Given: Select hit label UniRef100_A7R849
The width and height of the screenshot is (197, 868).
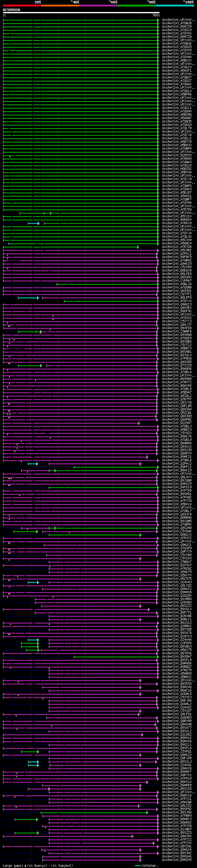Looking at the screenshot, I should click(x=177, y=159).
